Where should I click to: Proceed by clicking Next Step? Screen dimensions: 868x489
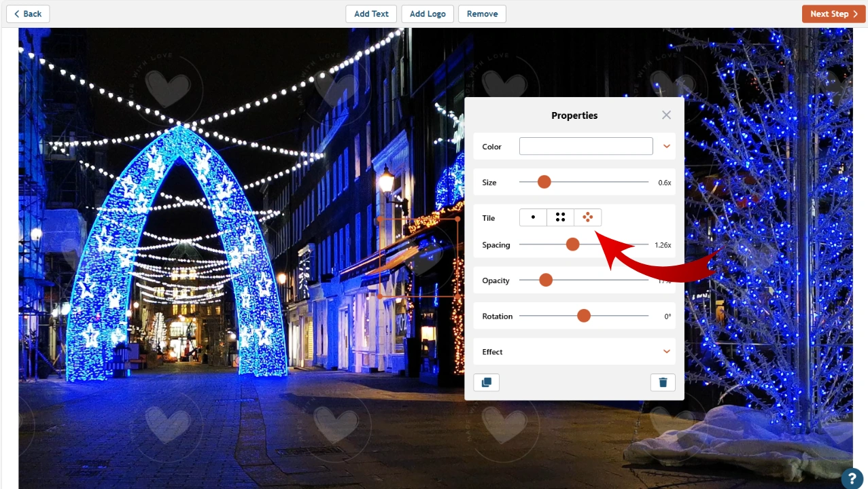click(833, 14)
